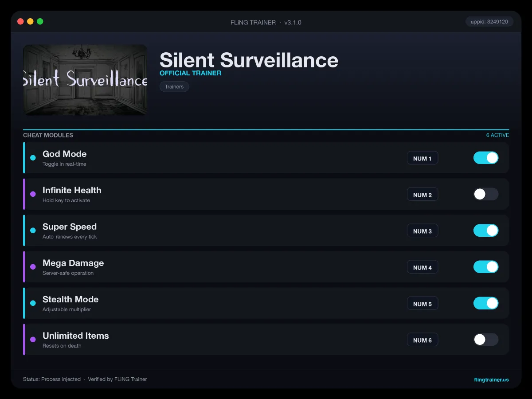
Task: Click the 'Verified by FLiNG Trainer' text
Action: tap(117, 379)
